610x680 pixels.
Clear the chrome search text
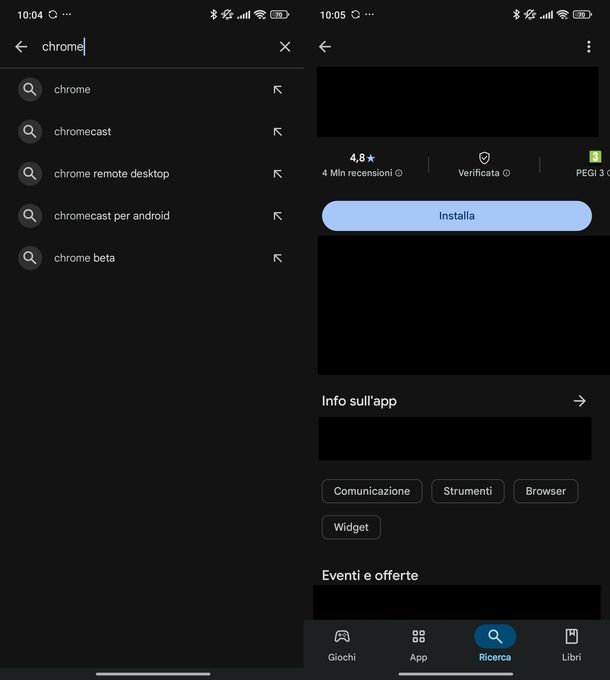tap(285, 46)
